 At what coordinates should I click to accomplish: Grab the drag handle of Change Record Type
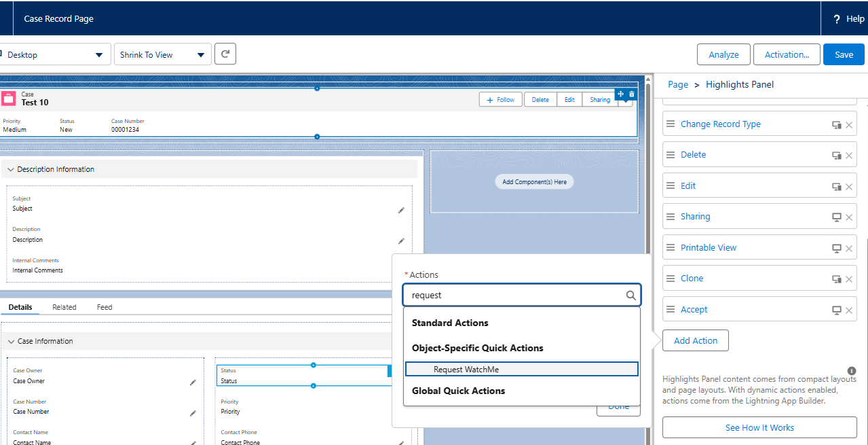point(671,124)
